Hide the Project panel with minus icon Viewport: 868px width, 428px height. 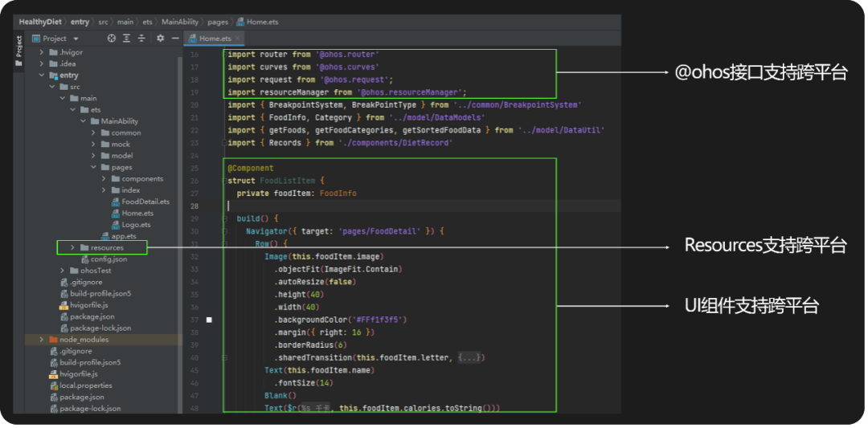[x=175, y=39]
